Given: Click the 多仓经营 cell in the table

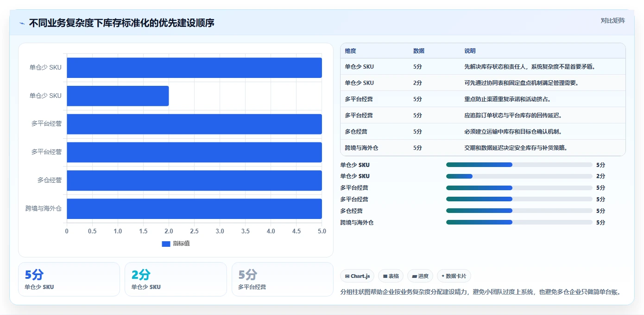Looking at the screenshot, I should [x=356, y=132].
